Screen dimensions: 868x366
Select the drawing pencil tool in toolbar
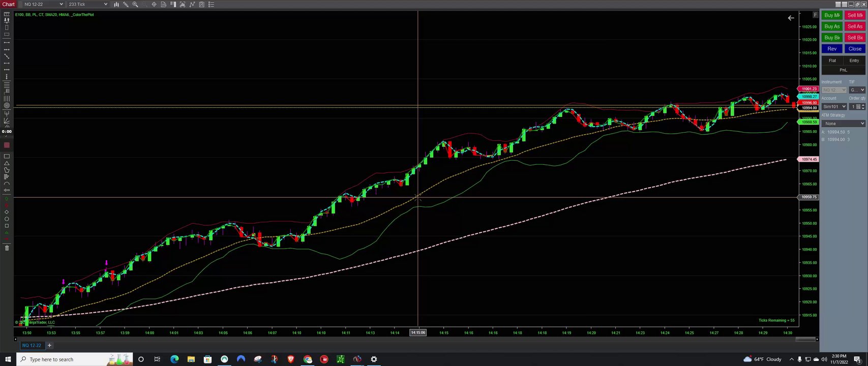click(126, 4)
